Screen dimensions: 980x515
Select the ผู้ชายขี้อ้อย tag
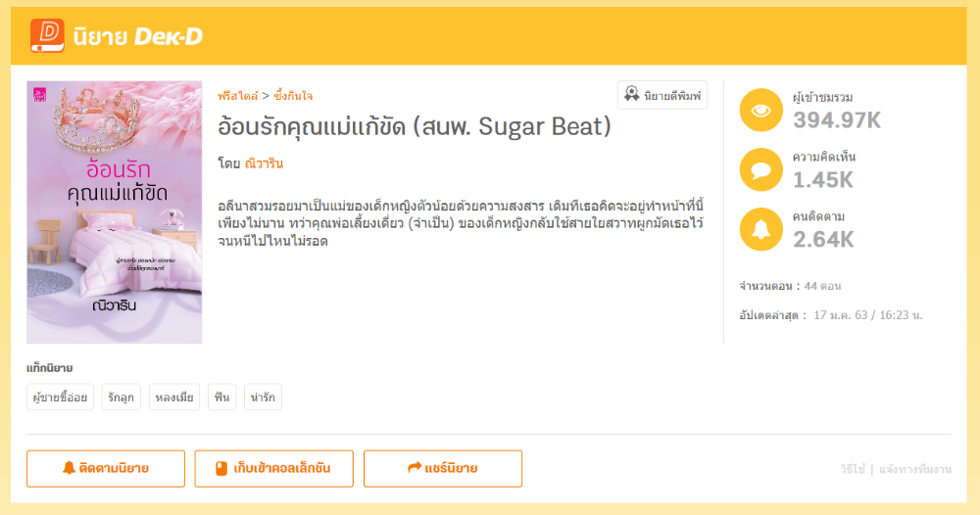[60, 397]
